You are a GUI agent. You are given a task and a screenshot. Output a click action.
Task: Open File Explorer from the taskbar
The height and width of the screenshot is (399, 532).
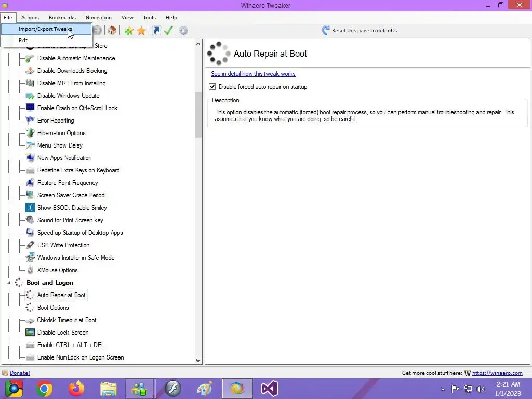click(109, 389)
